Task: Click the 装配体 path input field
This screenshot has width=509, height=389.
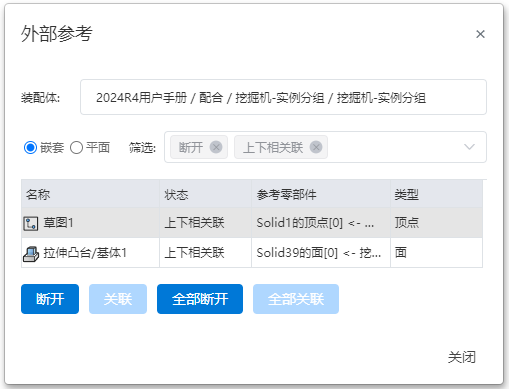Action: (x=283, y=97)
